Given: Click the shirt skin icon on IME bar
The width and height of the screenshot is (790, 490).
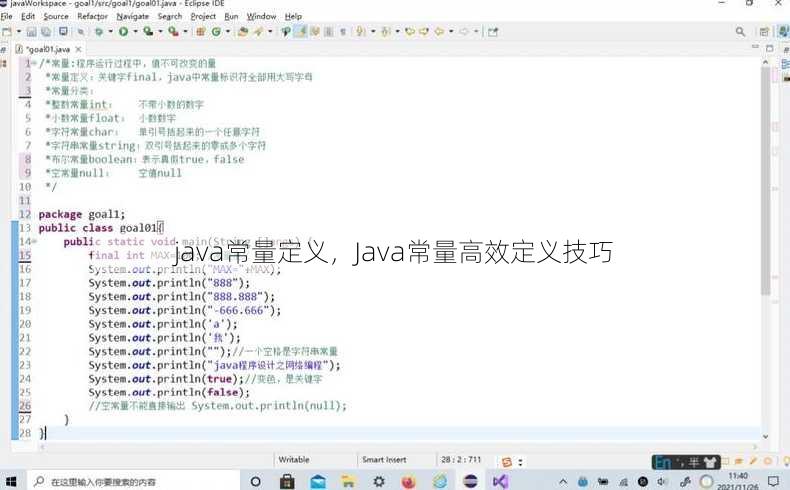Looking at the screenshot, I should [x=710, y=462].
